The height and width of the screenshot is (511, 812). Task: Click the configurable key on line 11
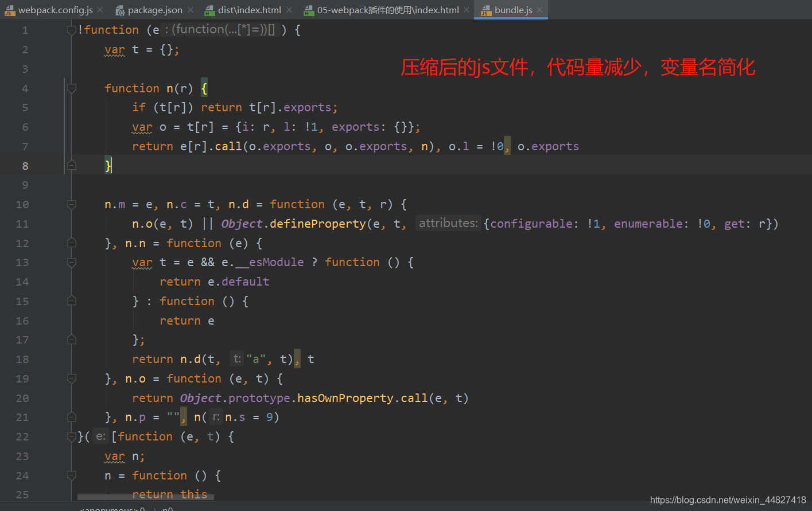[x=531, y=224]
